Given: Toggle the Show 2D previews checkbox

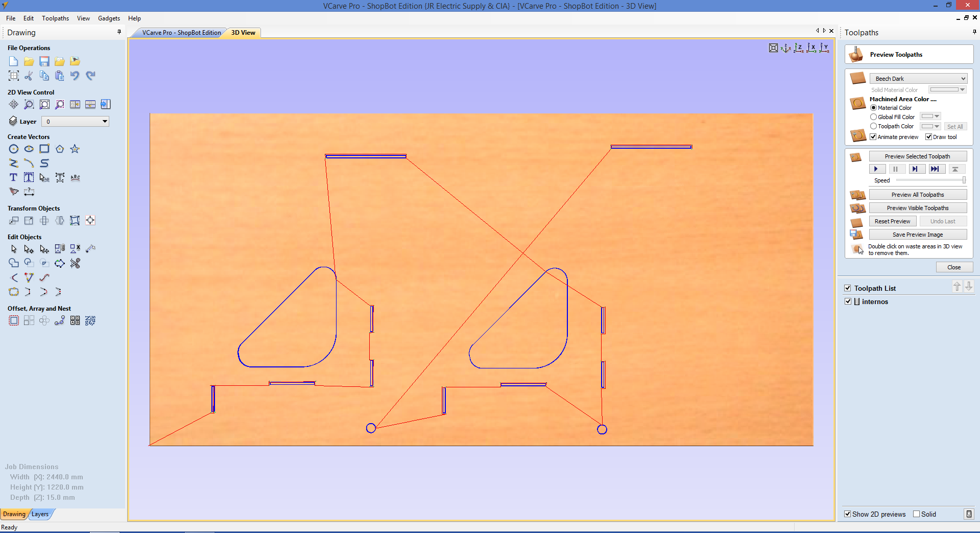Looking at the screenshot, I should pyautogui.click(x=848, y=514).
